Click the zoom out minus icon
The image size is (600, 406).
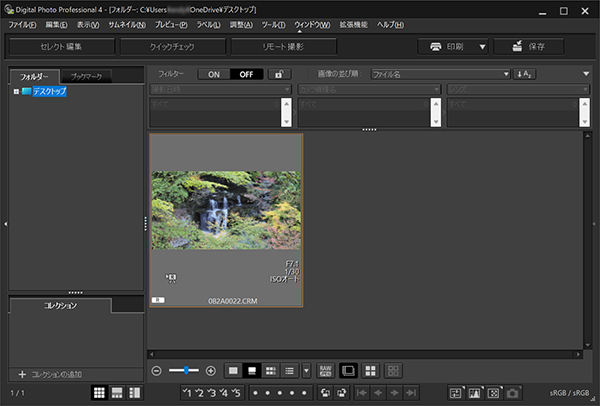pyautogui.click(x=157, y=370)
